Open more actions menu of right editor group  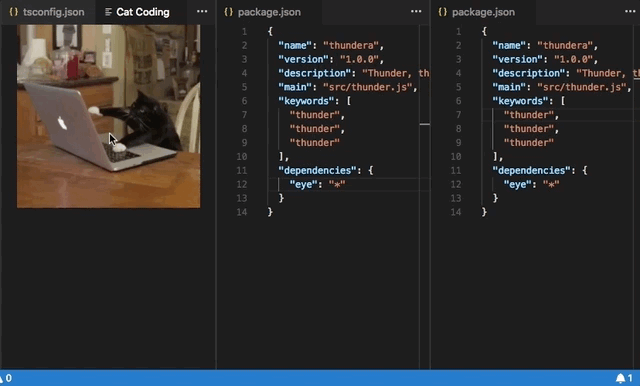630,11
